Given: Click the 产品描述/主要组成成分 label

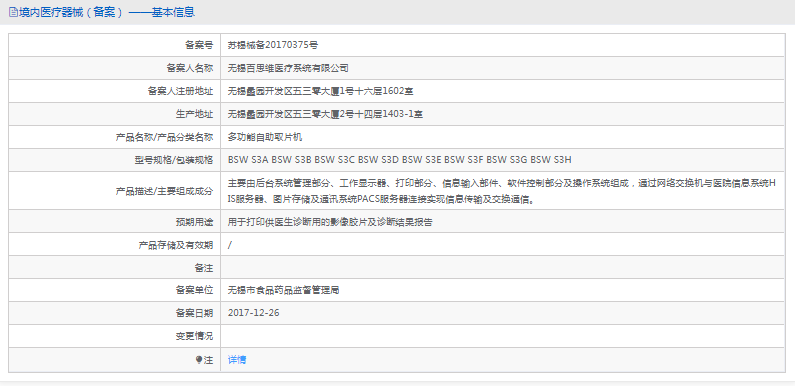Looking at the screenshot, I should click(165, 191).
